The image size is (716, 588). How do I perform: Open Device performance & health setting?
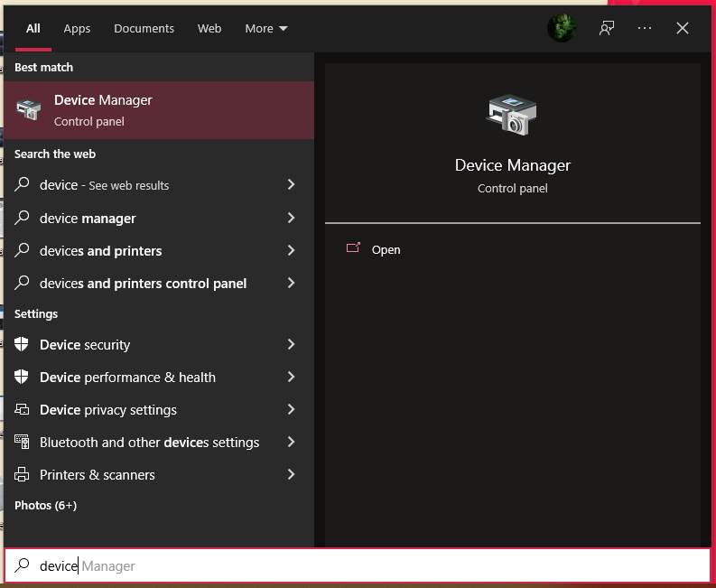click(x=127, y=378)
